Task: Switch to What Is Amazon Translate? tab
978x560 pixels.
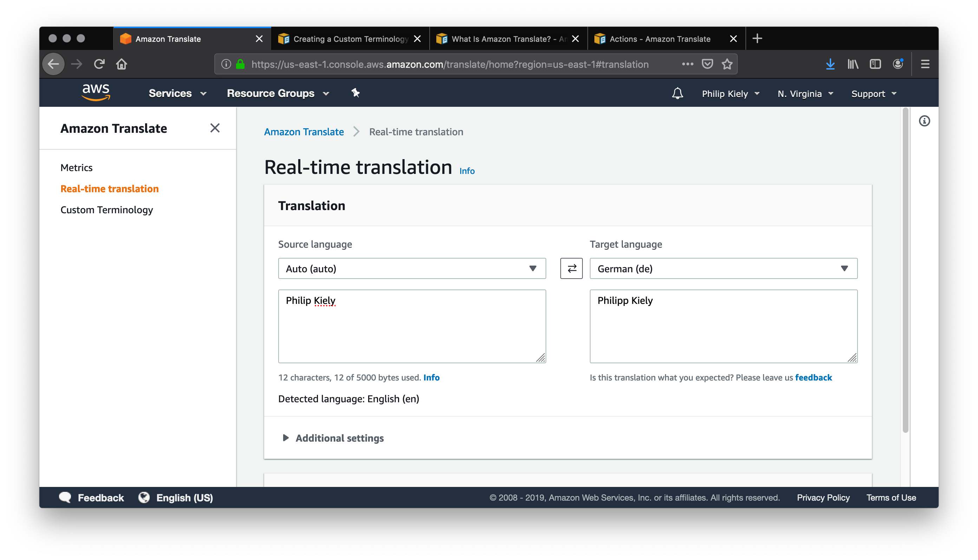Action: pos(508,39)
